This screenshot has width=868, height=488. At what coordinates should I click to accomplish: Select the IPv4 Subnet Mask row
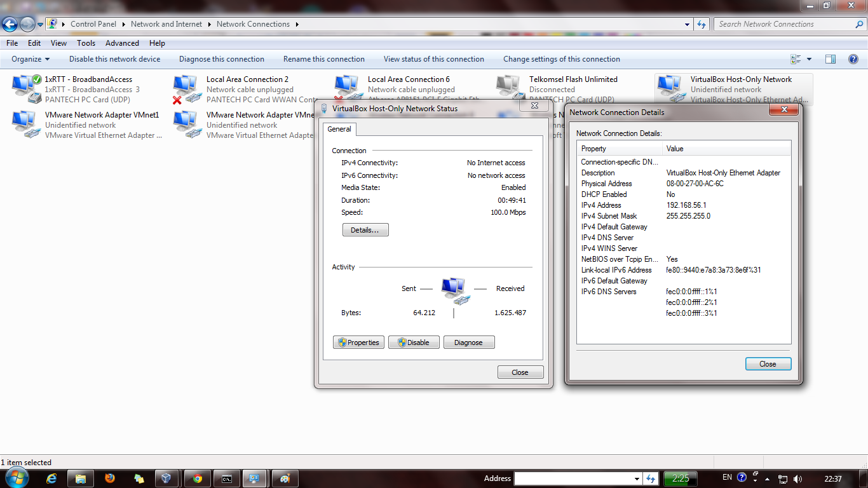tap(684, 216)
